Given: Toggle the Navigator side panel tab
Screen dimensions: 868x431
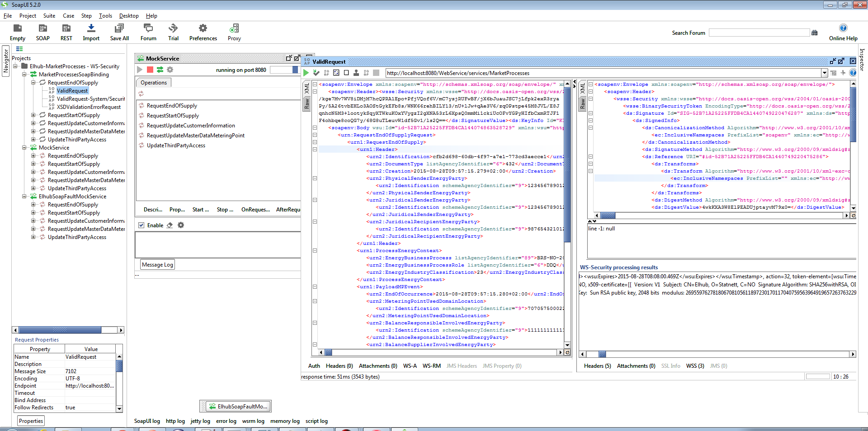Looking at the screenshot, I should click(x=5, y=61).
